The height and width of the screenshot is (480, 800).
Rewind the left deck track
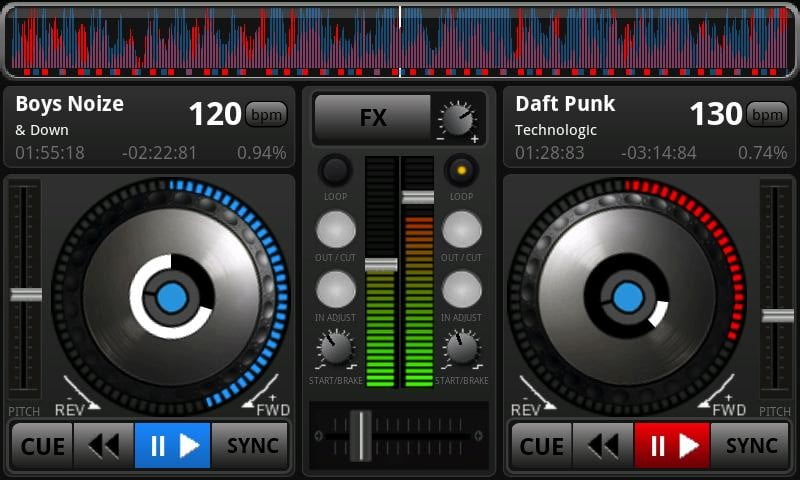pos(104,445)
